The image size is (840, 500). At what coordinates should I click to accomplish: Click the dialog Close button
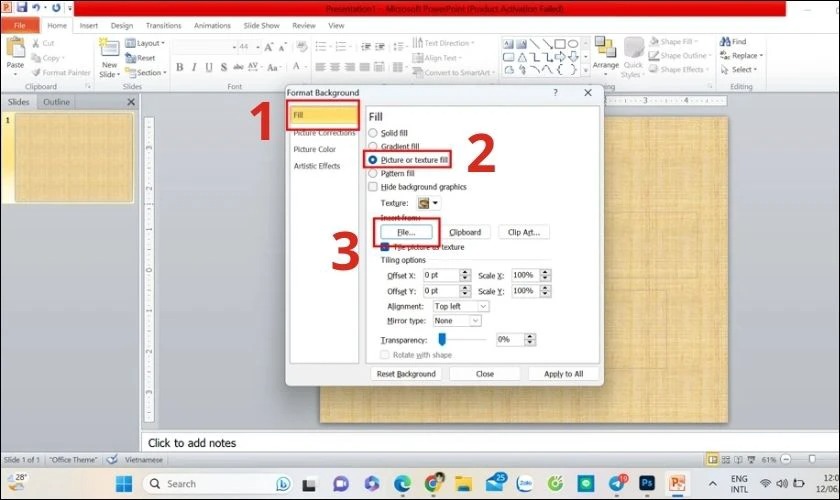485,374
